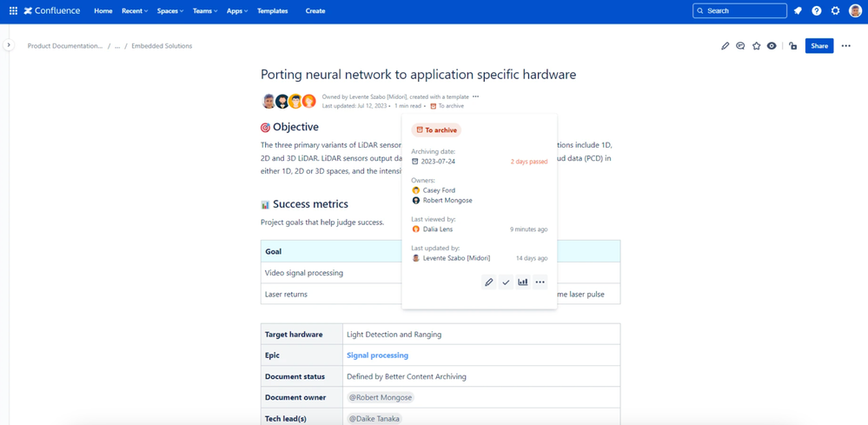Image resolution: width=868 pixels, height=425 pixels.
Task: Click Defined by Better Content Archiving text
Action: coord(407,376)
